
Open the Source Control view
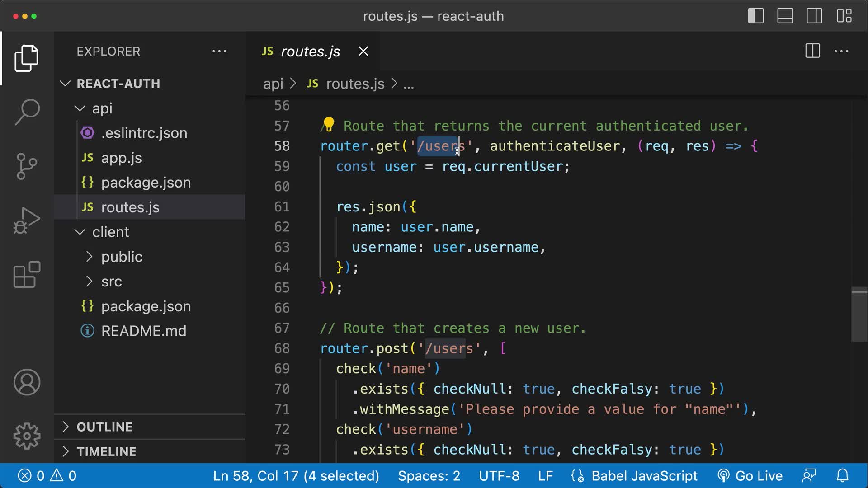(x=27, y=166)
